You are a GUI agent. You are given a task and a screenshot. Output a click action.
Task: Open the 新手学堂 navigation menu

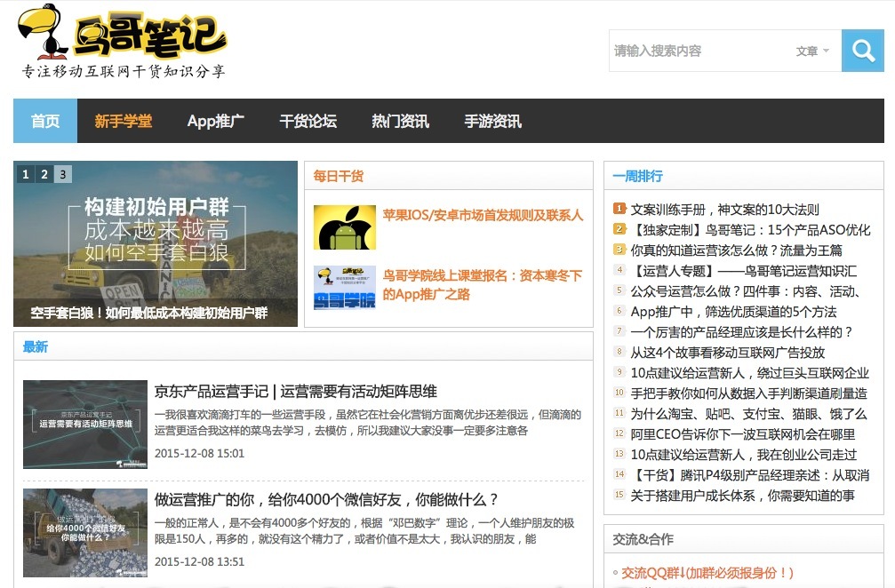(x=124, y=122)
